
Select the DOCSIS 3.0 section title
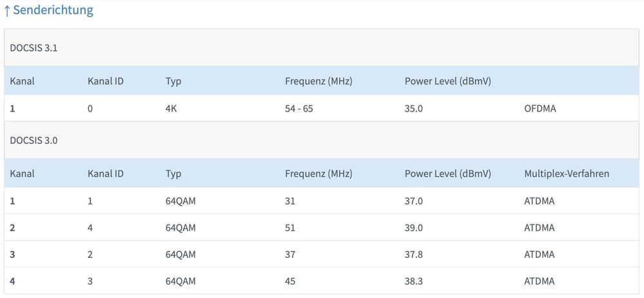[x=34, y=140]
